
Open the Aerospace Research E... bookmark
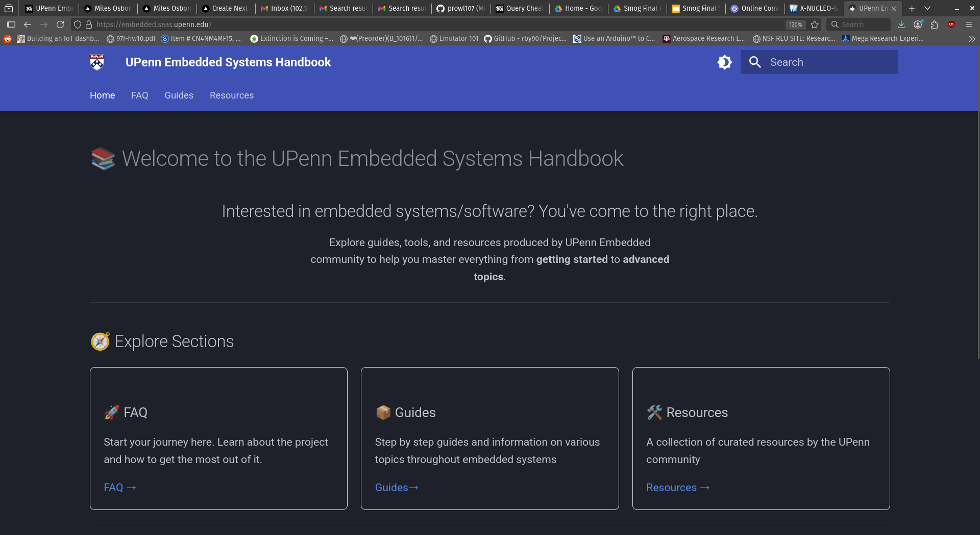[x=703, y=38]
